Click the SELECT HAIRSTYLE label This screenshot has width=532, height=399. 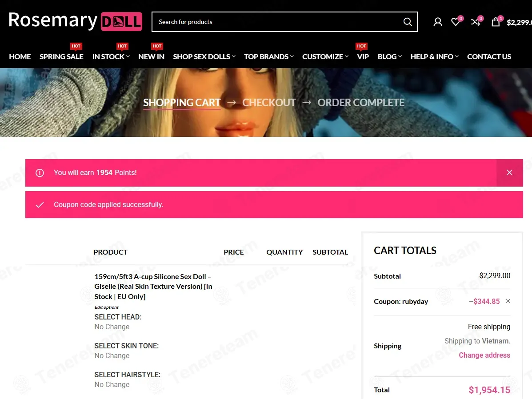pyautogui.click(x=127, y=375)
